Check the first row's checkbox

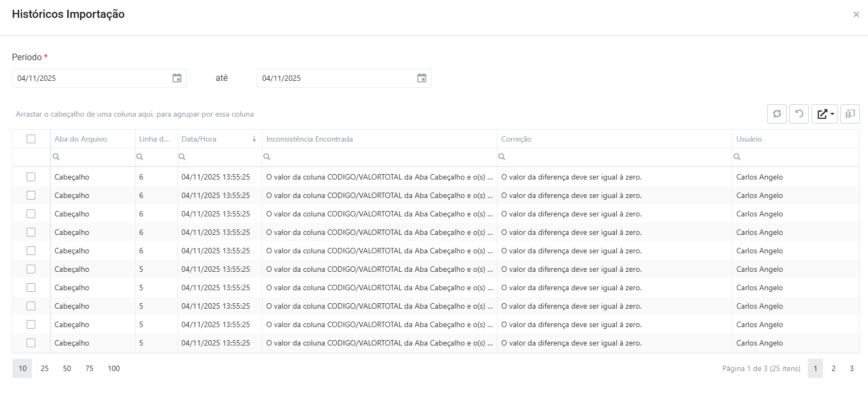point(31,177)
